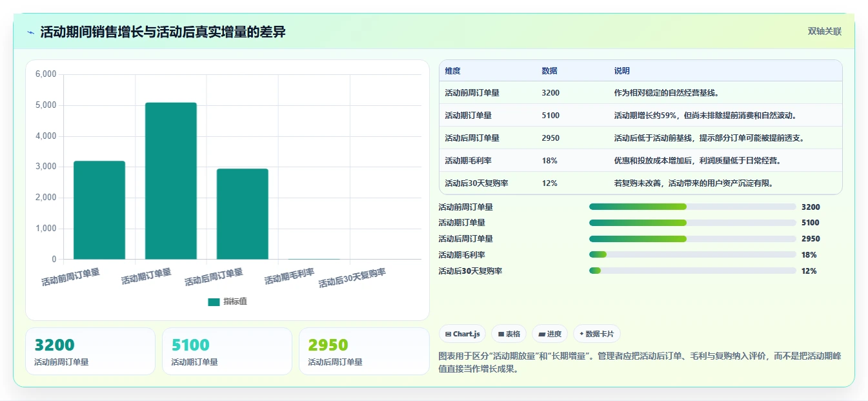Click the 活动期毛利率 x-axis label
The image size is (868, 401).
click(290, 277)
